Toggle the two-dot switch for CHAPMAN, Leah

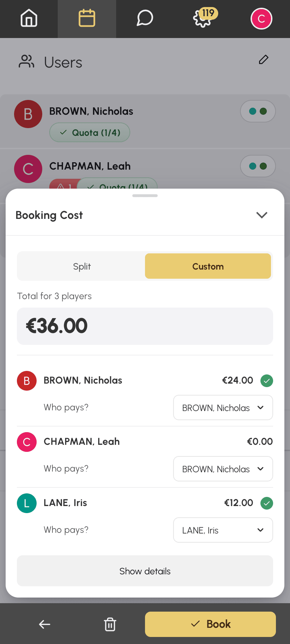coord(258,166)
